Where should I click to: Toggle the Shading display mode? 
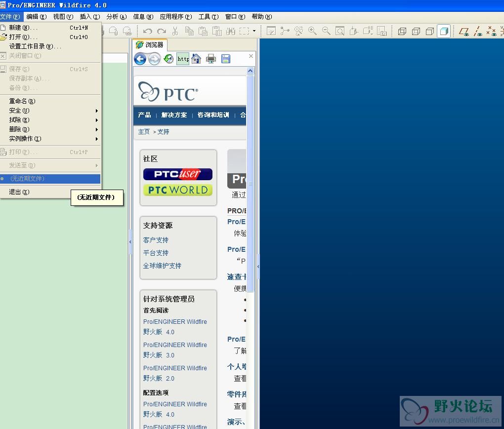pos(444,31)
